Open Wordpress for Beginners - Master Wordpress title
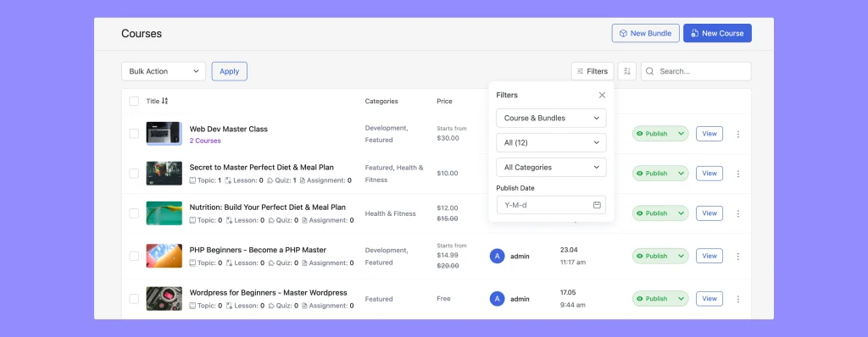Viewport: 868px width, 337px height. pyautogui.click(x=269, y=293)
